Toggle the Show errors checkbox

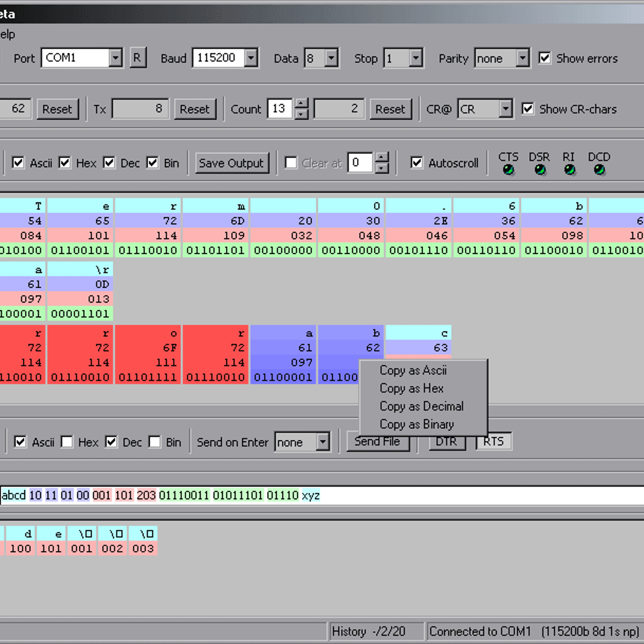pos(545,58)
